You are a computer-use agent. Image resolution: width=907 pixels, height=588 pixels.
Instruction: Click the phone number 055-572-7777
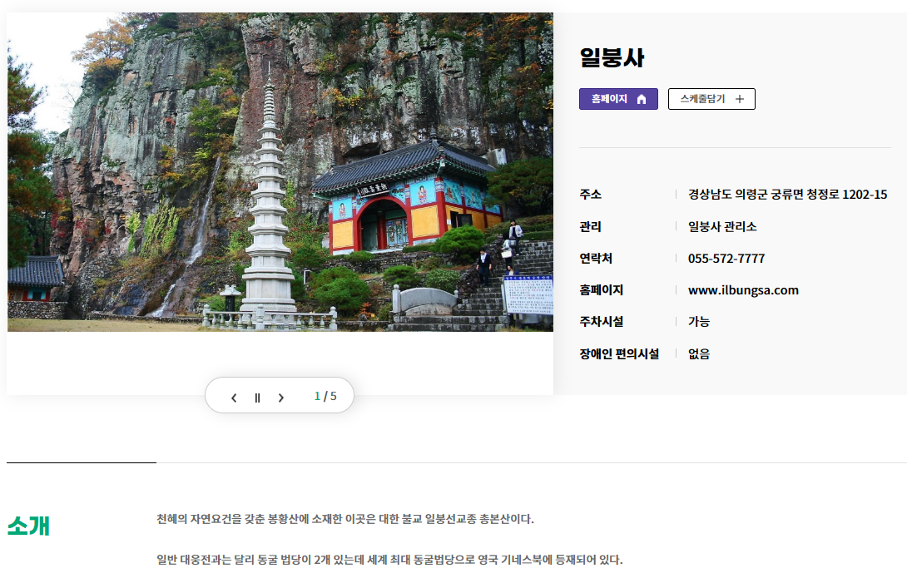726,259
